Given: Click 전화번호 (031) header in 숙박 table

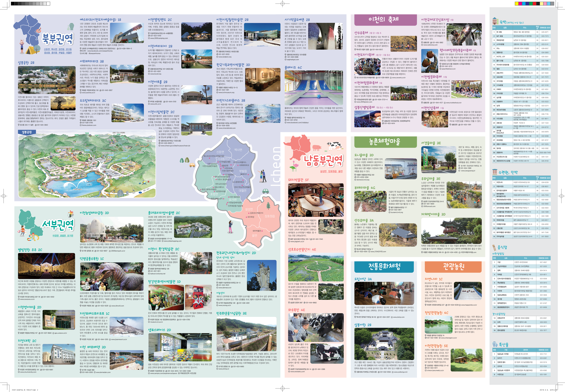Looking at the screenshot, I should (545, 27).
